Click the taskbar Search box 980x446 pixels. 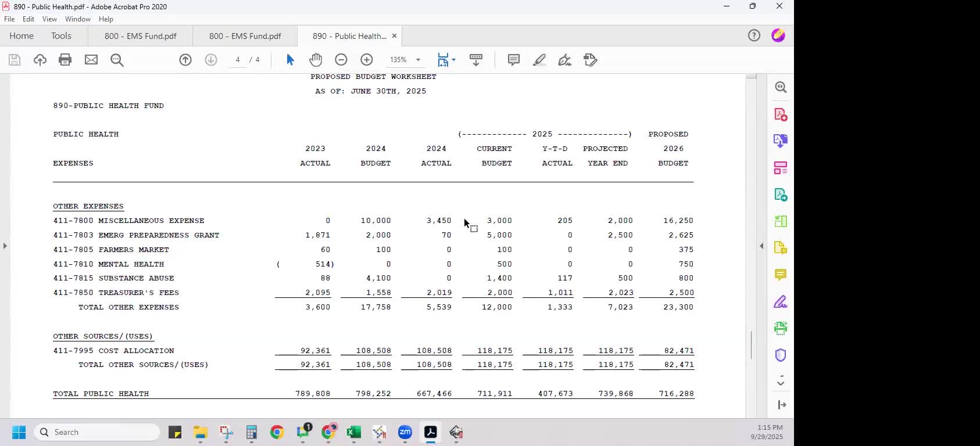pos(98,433)
